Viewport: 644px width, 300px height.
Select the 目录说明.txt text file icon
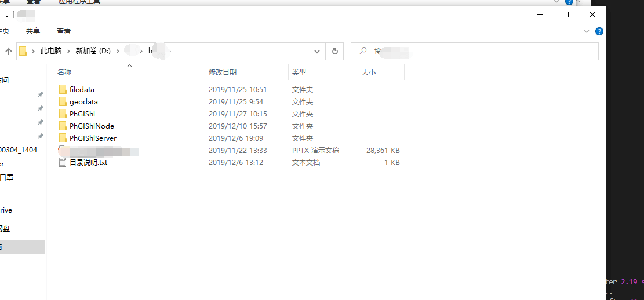pyautogui.click(x=63, y=163)
